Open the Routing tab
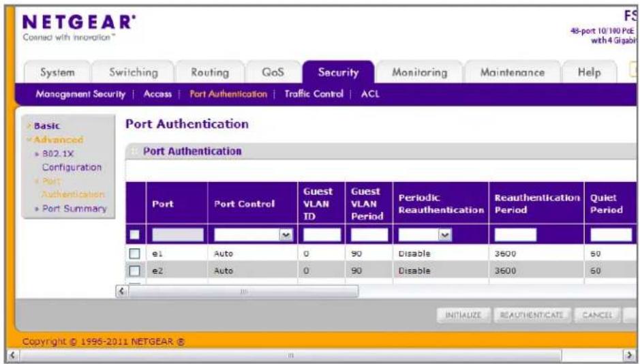The image size is (640, 364). click(x=210, y=72)
